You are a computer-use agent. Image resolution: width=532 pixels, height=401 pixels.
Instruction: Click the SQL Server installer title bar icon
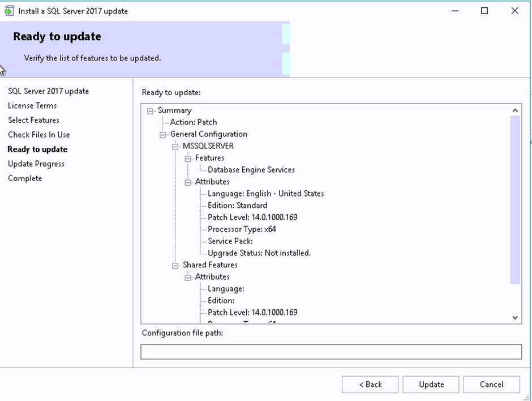pos(9,11)
